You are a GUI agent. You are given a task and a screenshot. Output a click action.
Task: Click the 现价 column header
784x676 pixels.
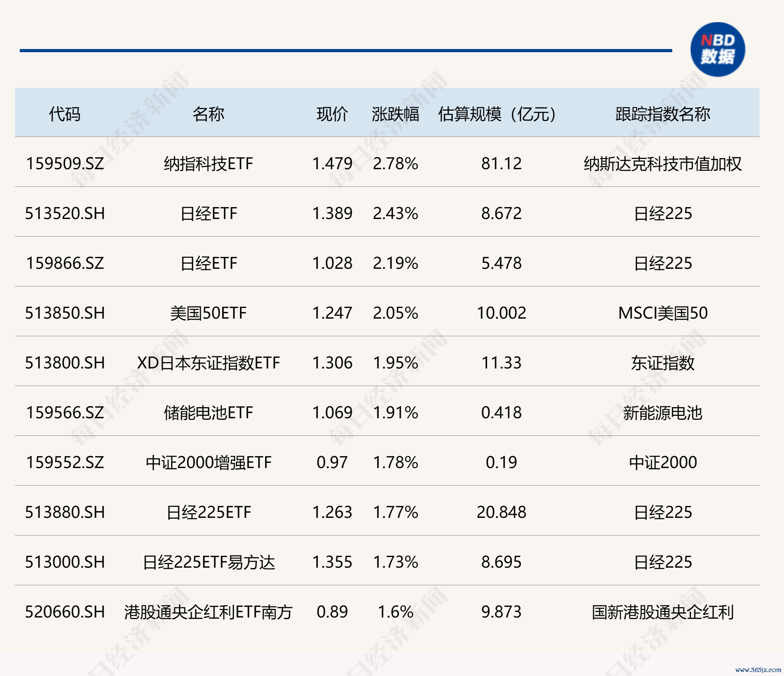point(332,114)
